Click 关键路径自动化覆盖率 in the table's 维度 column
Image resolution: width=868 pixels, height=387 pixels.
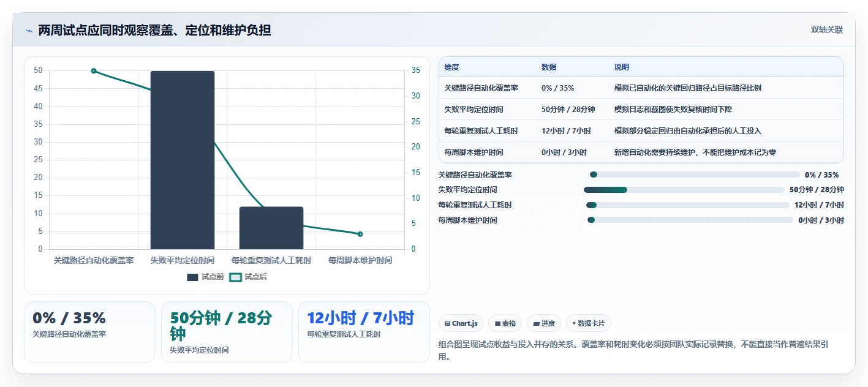coord(481,88)
